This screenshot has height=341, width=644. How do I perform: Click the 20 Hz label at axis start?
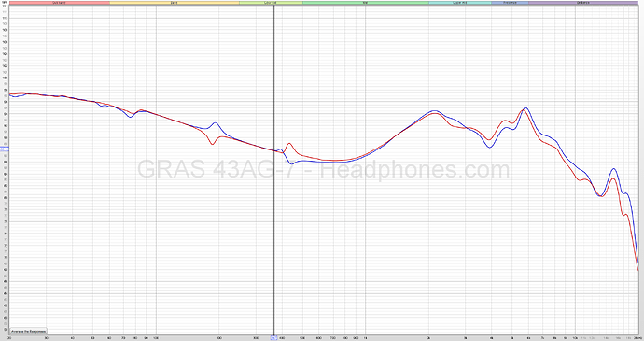point(9,337)
